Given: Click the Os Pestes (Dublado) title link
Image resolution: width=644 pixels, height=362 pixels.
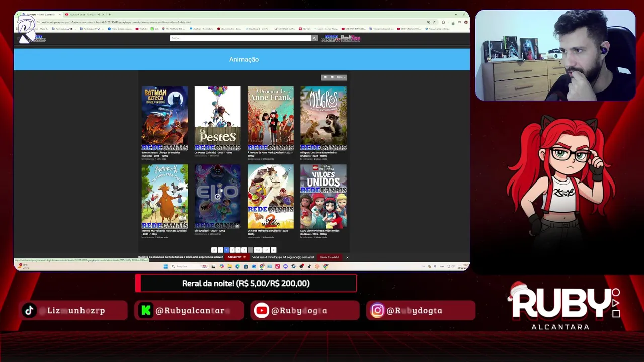Looking at the screenshot, I should [x=214, y=152].
